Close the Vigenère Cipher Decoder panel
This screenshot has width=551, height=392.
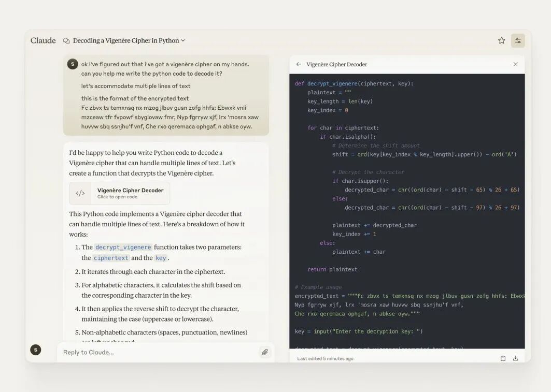516,64
